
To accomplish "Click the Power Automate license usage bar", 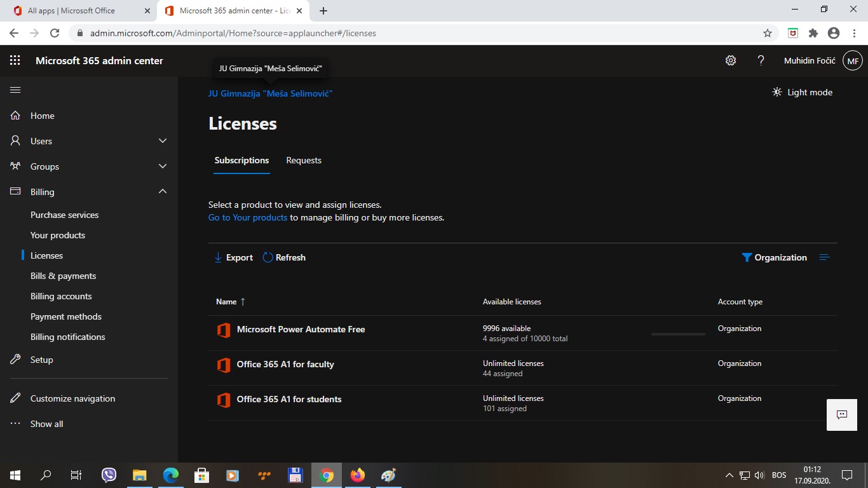I will point(678,334).
